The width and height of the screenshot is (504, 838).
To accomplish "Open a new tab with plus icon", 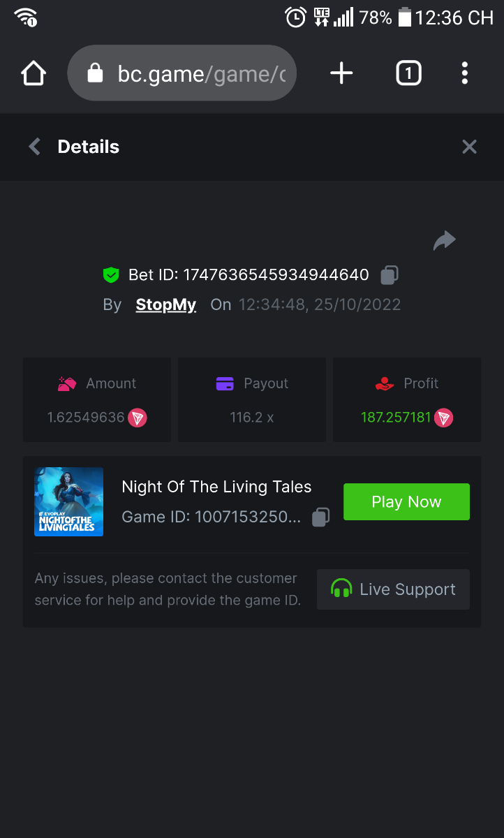I will click(341, 73).
